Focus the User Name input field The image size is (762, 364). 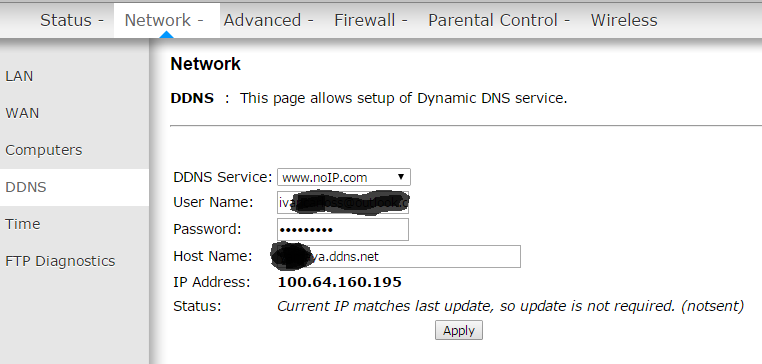point(343,203)
